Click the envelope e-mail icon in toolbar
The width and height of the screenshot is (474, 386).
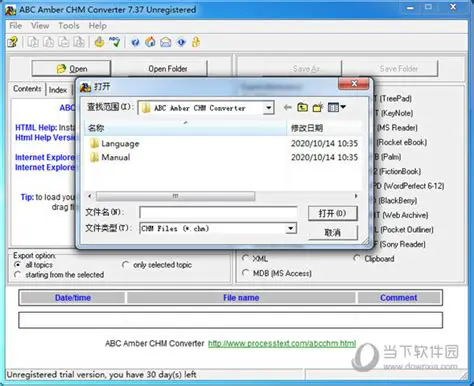166,42
